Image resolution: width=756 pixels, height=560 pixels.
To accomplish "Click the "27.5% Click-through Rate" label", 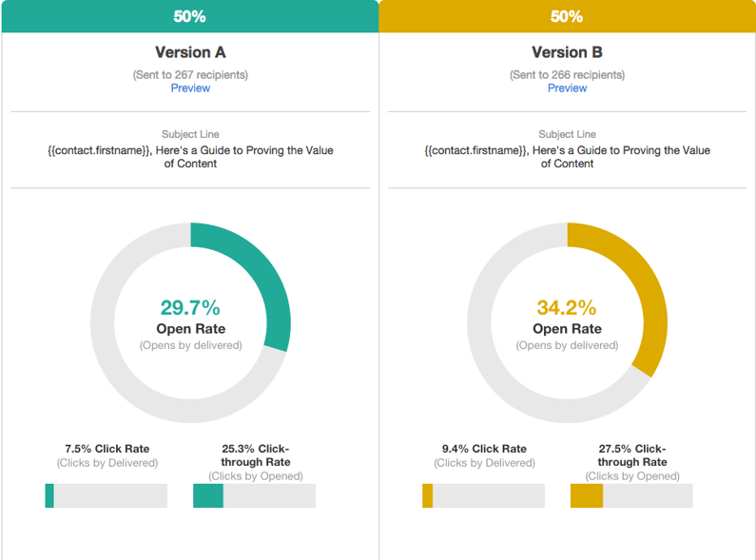I will [x=631, y=455].
